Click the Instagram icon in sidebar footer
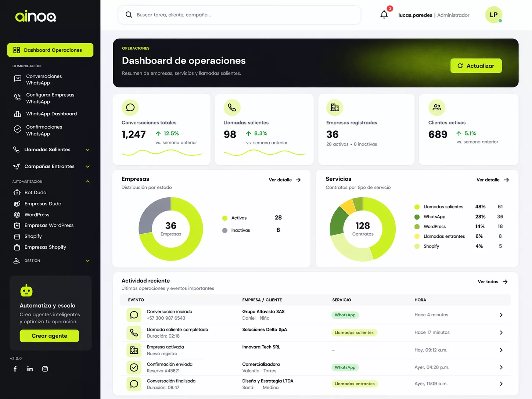Viewport: 532px width, 399px height. 45,369
